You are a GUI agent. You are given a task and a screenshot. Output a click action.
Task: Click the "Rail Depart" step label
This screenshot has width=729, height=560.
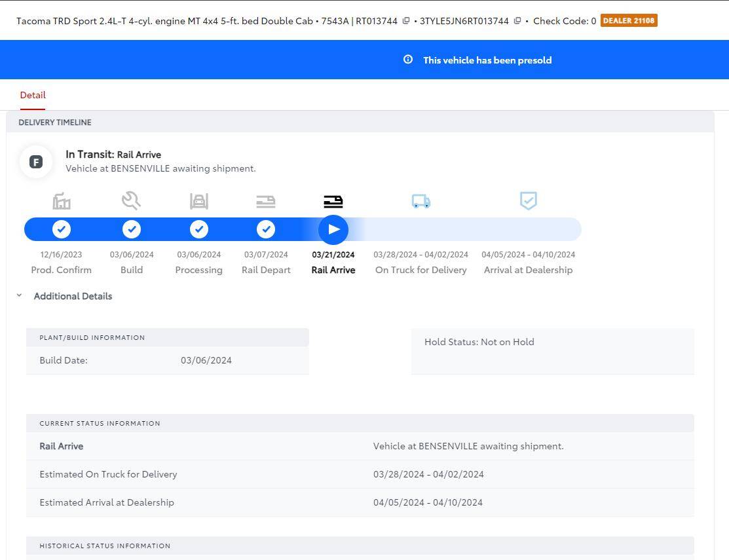266,270
